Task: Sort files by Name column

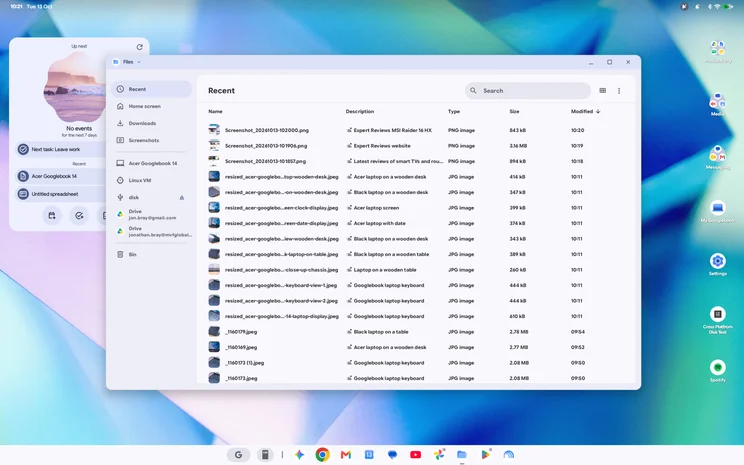Action: point(215,112)
